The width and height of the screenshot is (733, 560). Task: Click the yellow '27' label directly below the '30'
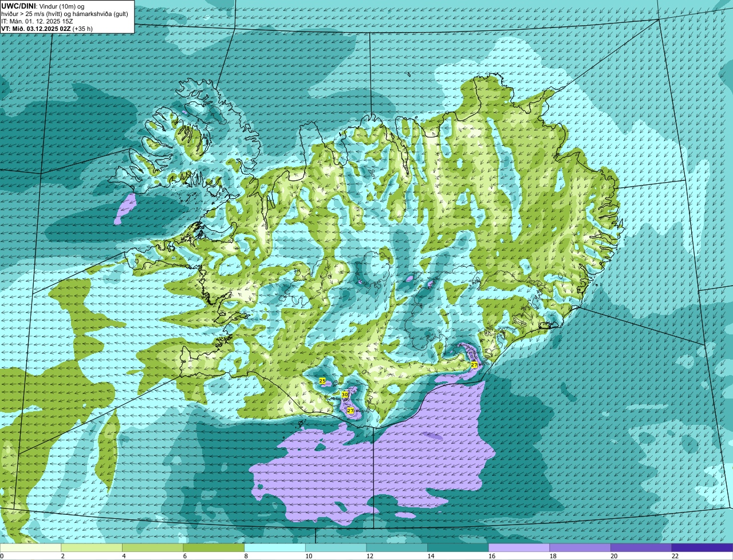coord(350,411)
